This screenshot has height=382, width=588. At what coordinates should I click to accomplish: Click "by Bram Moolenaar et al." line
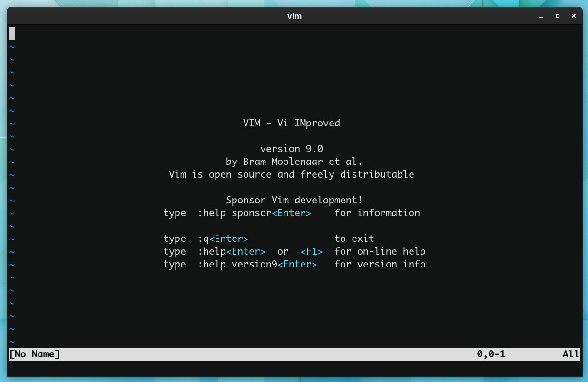(x=294, y=162)
